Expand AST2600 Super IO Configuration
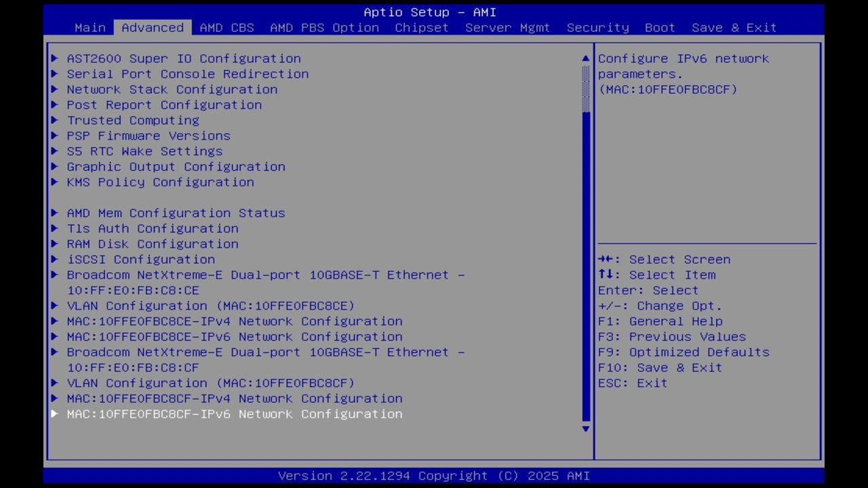 (184, 58)
